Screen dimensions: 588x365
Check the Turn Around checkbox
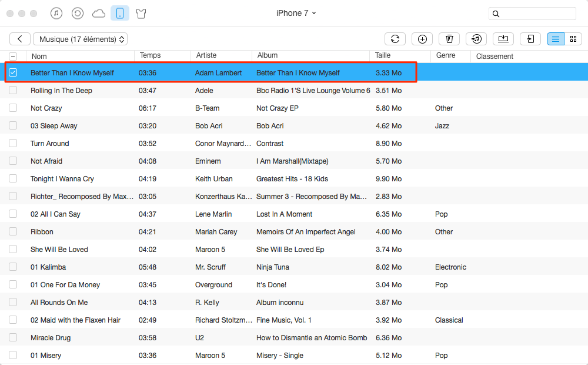click(13, 143)
